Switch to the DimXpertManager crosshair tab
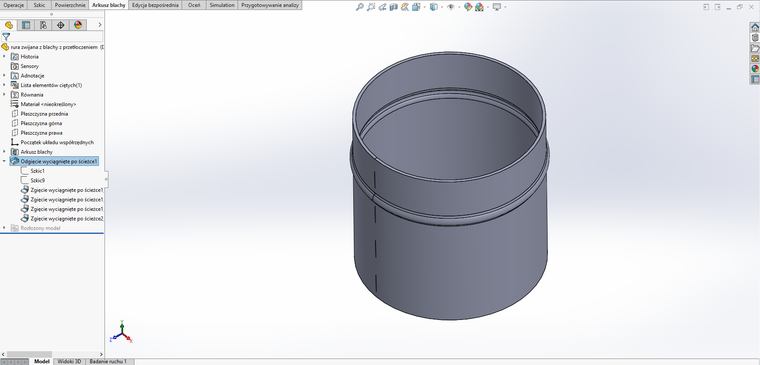This screenshot has height=365, width=760. 61,25
